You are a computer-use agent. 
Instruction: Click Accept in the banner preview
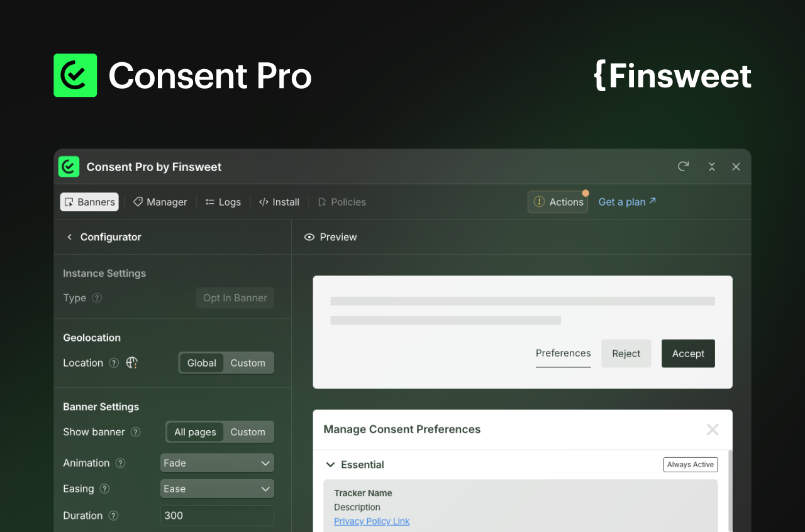688,353
